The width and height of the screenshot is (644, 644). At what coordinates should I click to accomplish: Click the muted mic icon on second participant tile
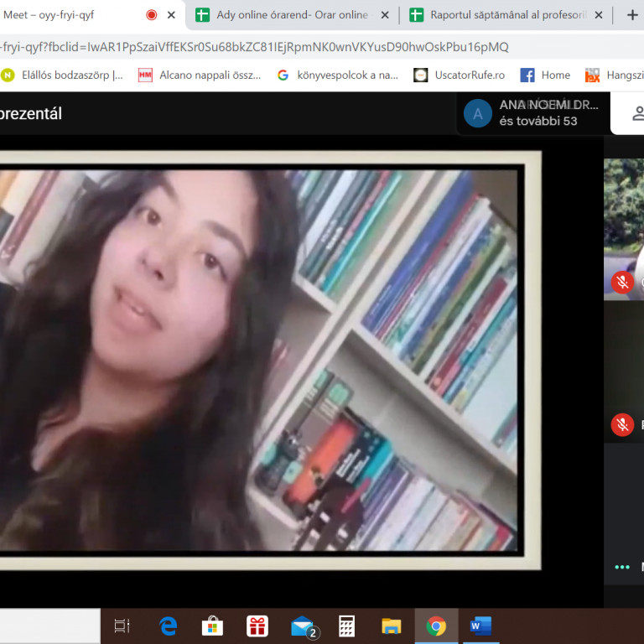click(x=622, y=424)
